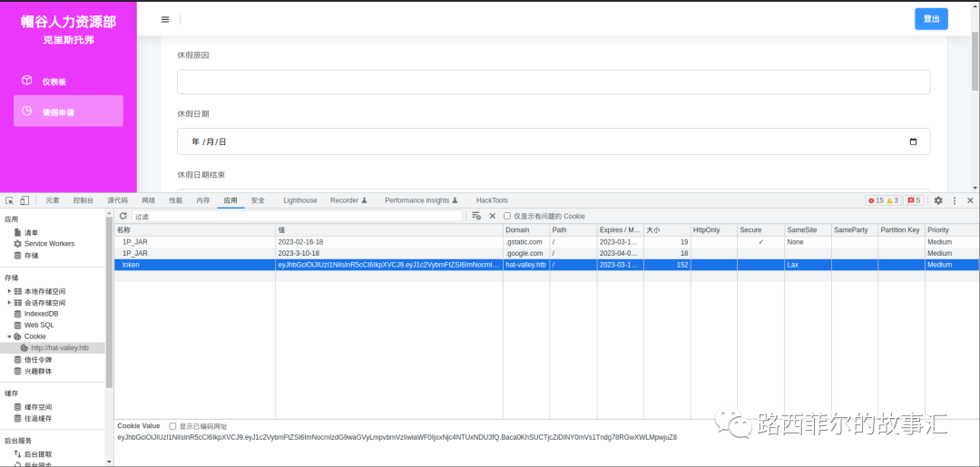Open the 仪表板 dashboard sidebar item

click(68, 82)
